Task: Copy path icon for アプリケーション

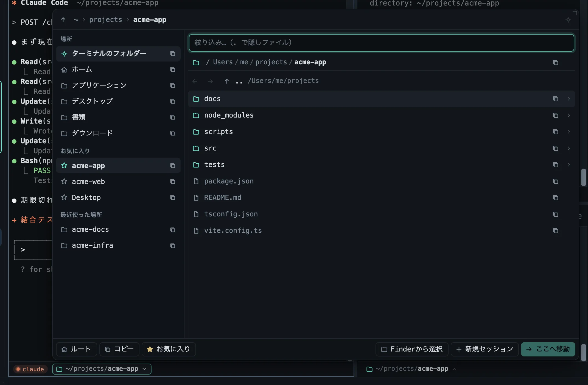Action: (x=172, y=85)
